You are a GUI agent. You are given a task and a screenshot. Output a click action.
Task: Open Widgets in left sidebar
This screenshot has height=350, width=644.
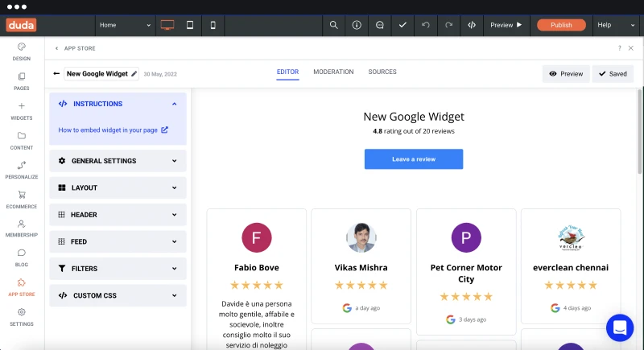click(x=22, y=111)
